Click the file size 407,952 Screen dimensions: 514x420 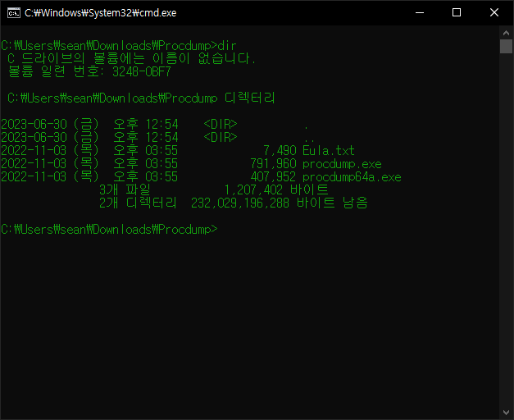point(273,177)
